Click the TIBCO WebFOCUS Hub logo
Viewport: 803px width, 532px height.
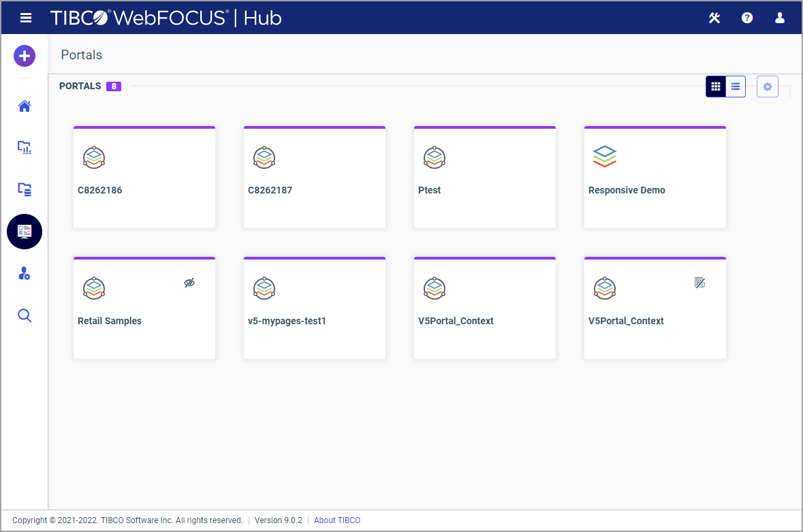pos(166,18)
